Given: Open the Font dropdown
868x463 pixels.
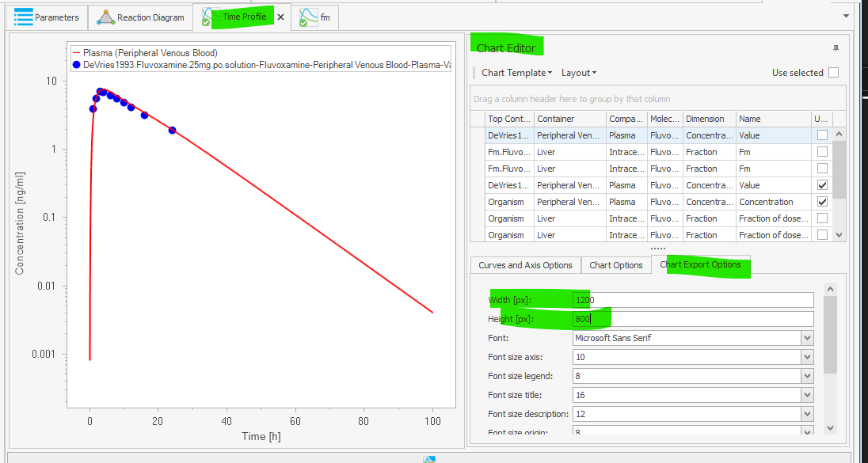Looking at the screenshot, I should click(806, 338).
